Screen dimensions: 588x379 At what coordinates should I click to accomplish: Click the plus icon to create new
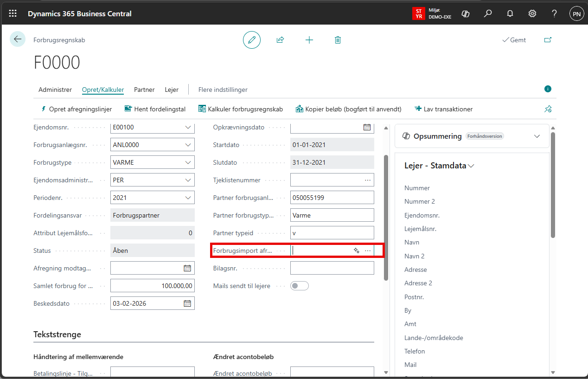[309, 40]
